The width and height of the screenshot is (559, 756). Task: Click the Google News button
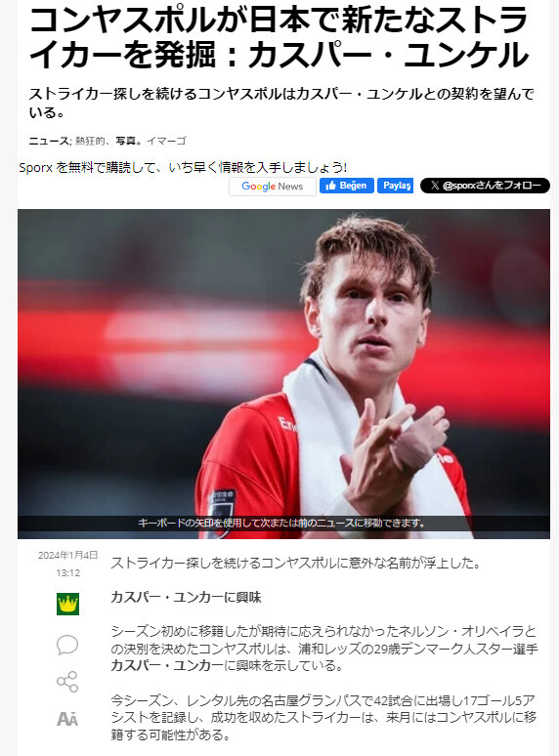[x=273, y=187]
